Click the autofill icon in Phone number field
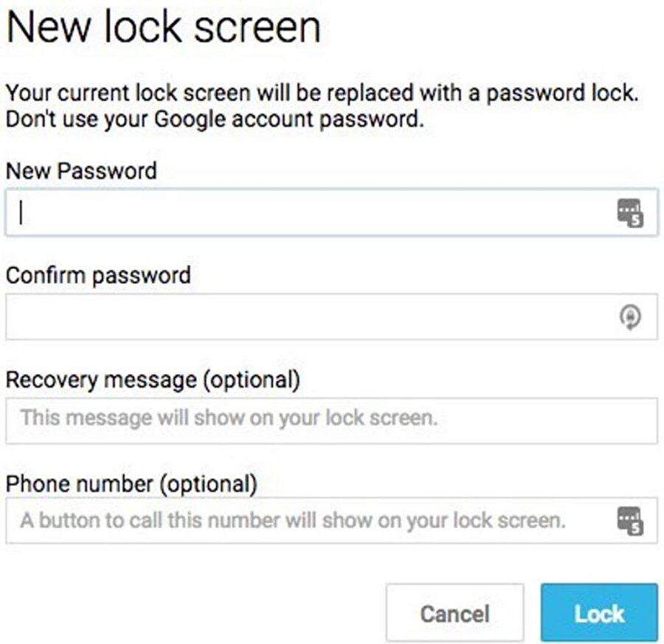The width and height of the screenshot is (664, 644). tap(629, 521)
